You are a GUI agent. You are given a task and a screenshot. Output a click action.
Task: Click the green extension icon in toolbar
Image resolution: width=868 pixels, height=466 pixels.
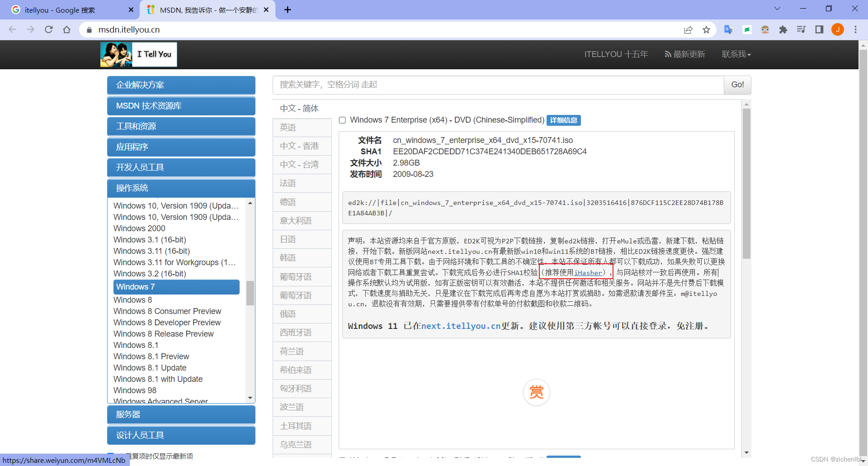pos(747,29)
